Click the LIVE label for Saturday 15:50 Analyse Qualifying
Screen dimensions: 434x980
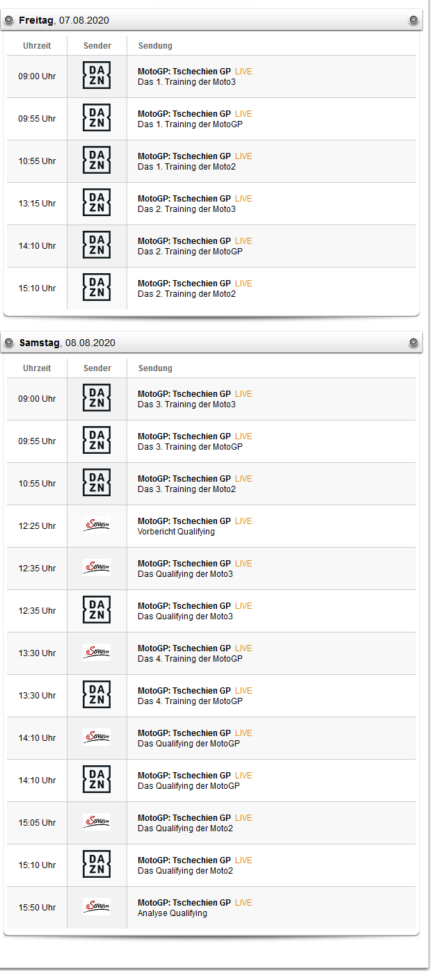coord(243,903)
